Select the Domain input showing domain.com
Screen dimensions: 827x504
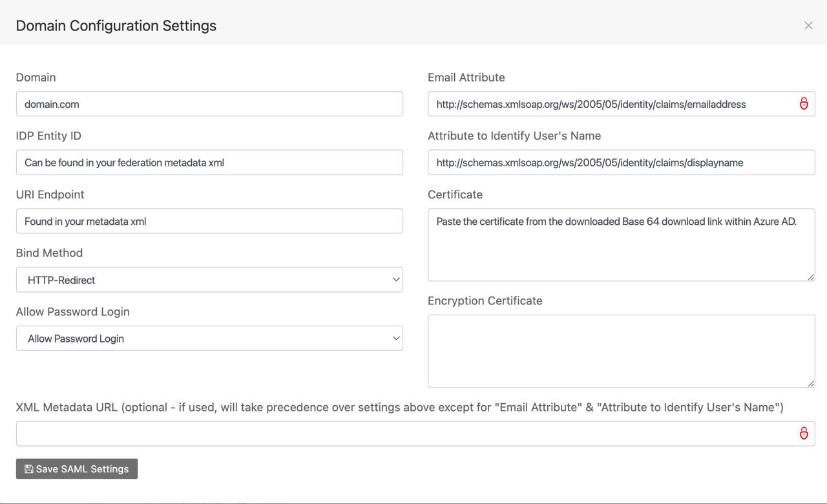(x=209, y=103)
